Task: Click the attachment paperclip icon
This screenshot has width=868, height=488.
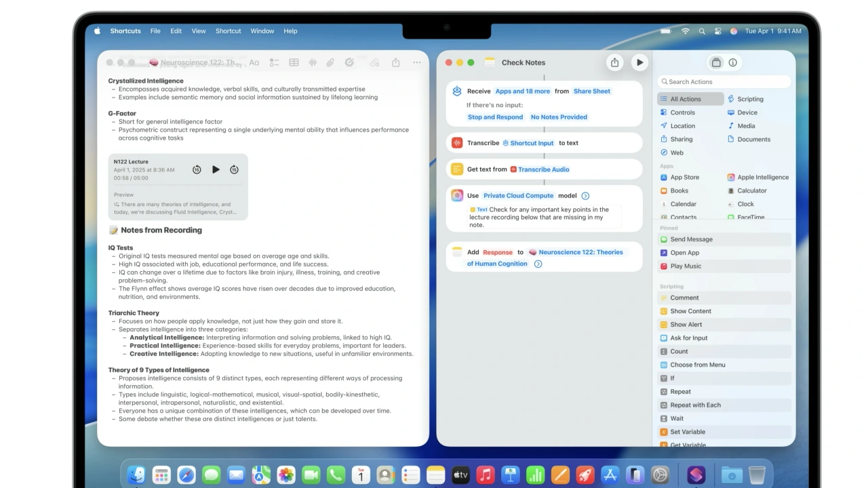Action: point(330,62)
